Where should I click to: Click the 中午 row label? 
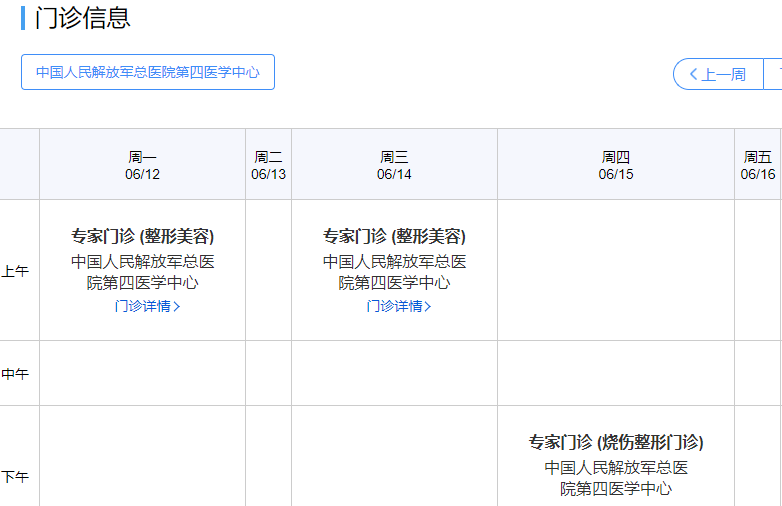(x=15, y=374)
